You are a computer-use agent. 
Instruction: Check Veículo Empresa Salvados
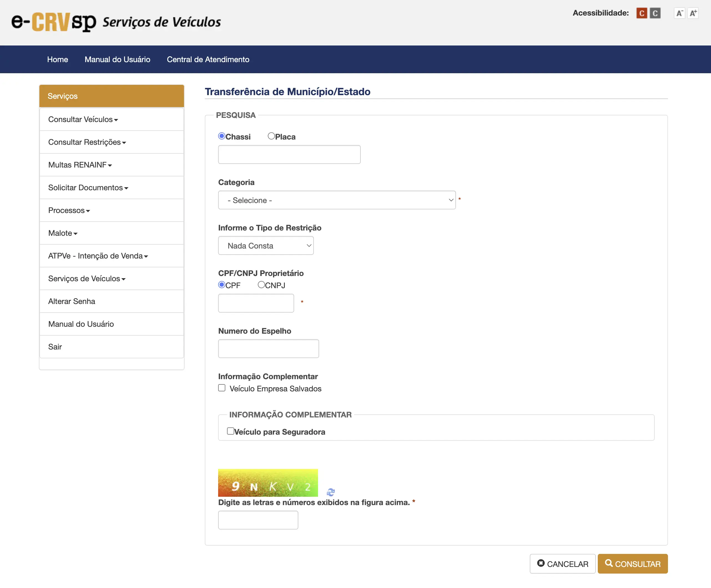click(x=222, y=388)
